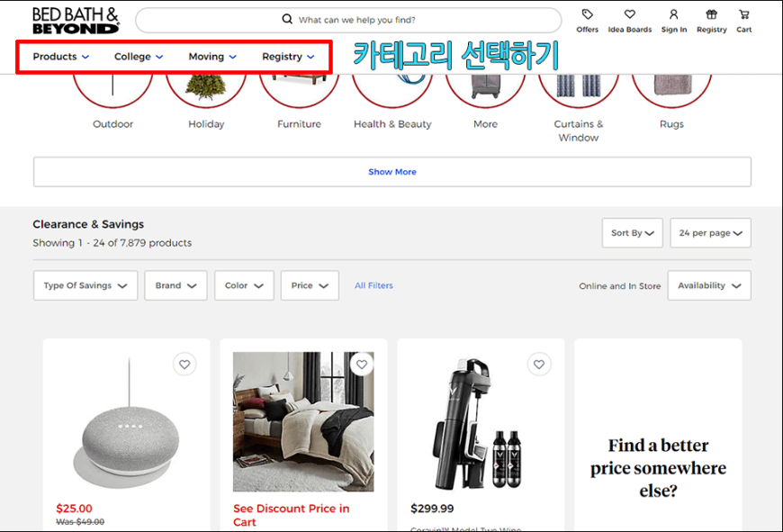Expand the Moving menu
This screenshot has width=783, height=532.
coord(212,57)
